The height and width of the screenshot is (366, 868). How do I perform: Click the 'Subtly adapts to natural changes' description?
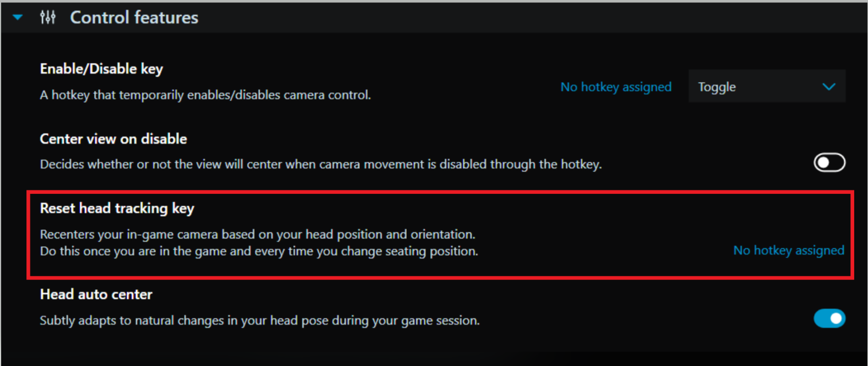coord(259,321)
